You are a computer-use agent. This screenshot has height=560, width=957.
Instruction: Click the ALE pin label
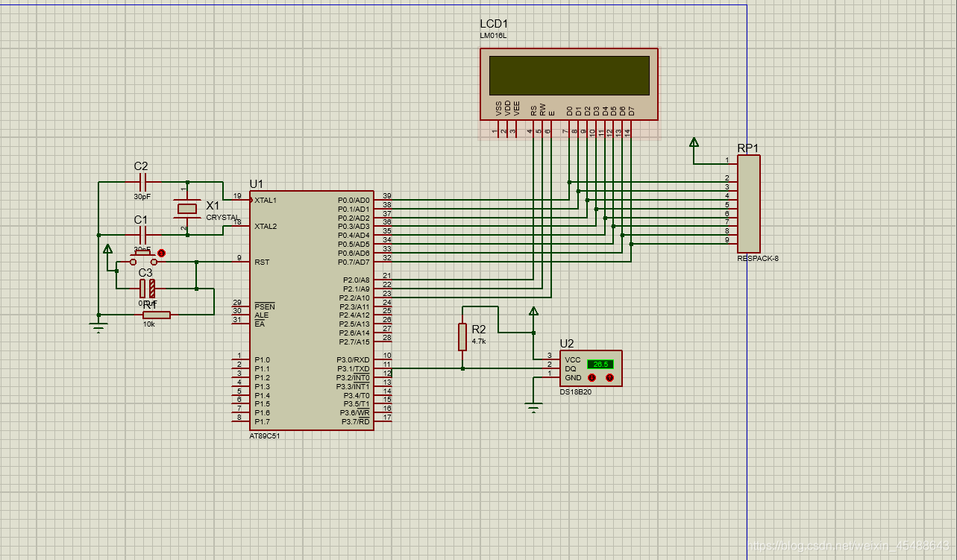click(x=261, y=315)
